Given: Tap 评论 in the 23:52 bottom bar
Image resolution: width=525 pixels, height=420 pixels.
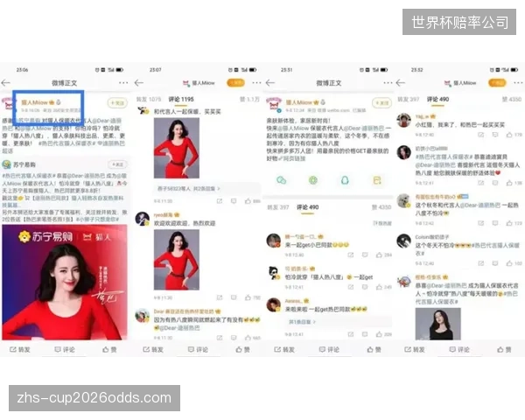Looking at the screenshot, I should (x=459, y=349).
